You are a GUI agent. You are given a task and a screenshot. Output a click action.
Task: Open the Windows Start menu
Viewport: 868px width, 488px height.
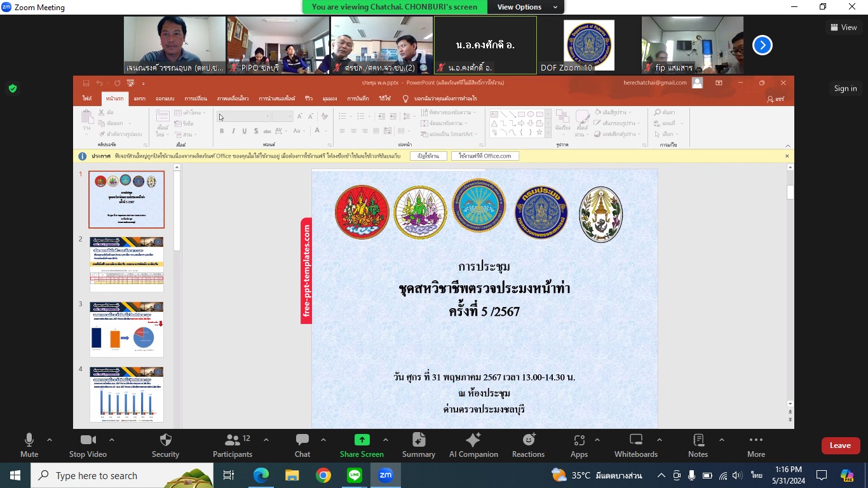coord(15,475)
